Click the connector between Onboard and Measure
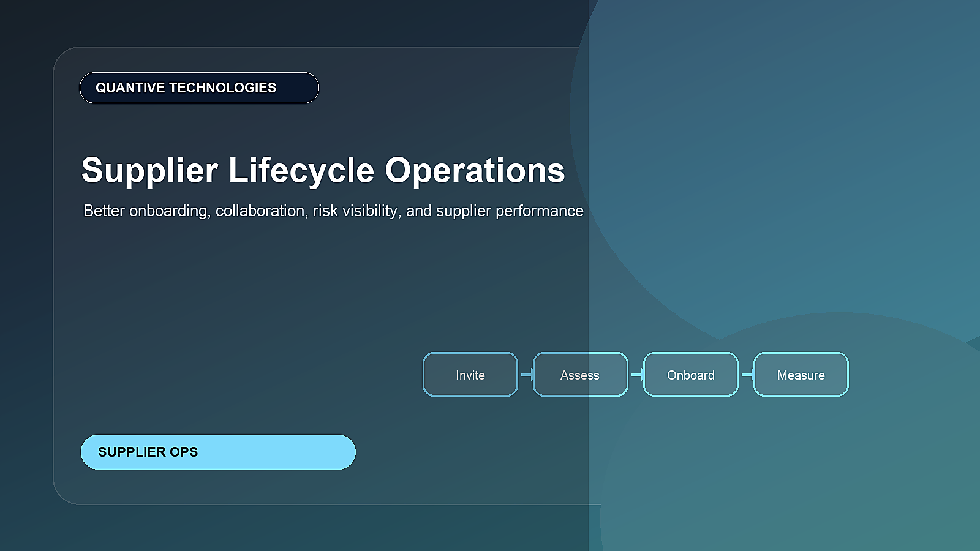The image size is (980, 551). pos(747,375)
